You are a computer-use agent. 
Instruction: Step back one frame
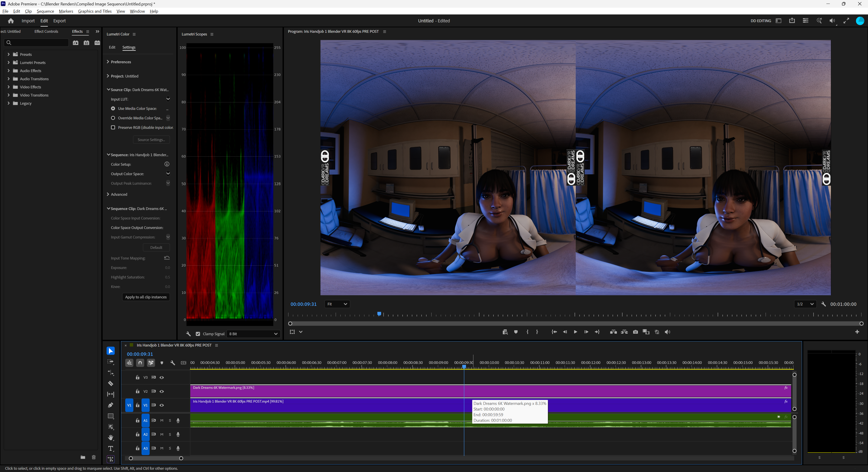point(565,332)
